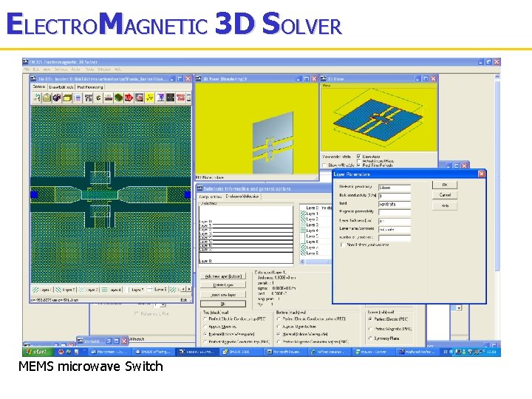Viewport: 532px width, 399px height.
Task: Toggle the Draw Axis checkbox in 3D View
Action: 358,157
